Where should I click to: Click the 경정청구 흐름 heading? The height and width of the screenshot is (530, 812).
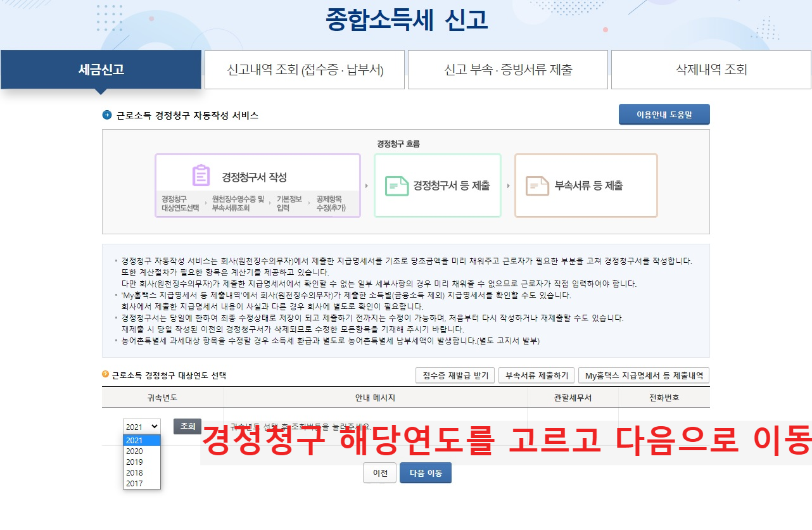398,144
